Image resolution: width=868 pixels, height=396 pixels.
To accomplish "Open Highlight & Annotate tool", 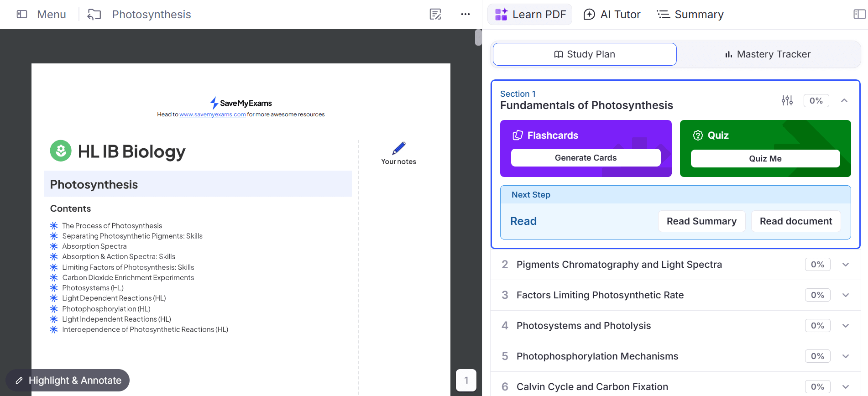I will click(x=68, y=380).
